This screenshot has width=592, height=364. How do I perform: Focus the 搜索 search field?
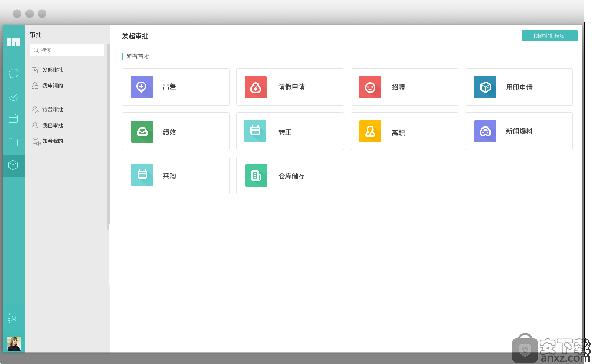67,50
